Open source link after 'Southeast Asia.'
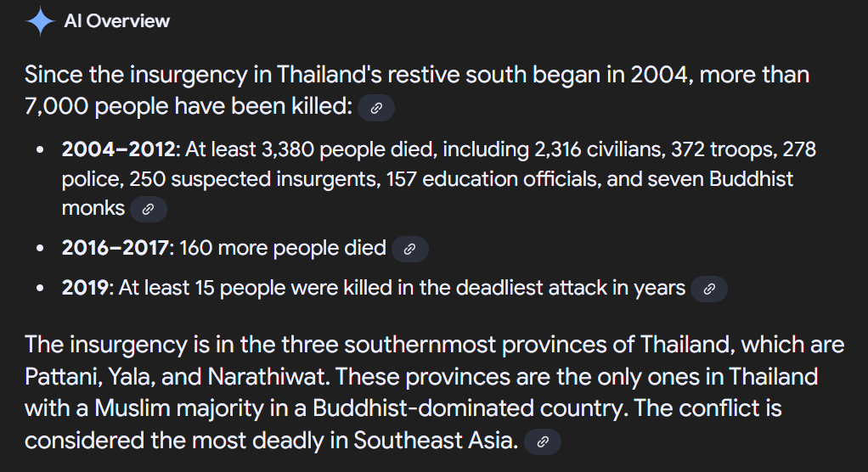This screenshot has width=868, height=472. [x=543, y=441]
